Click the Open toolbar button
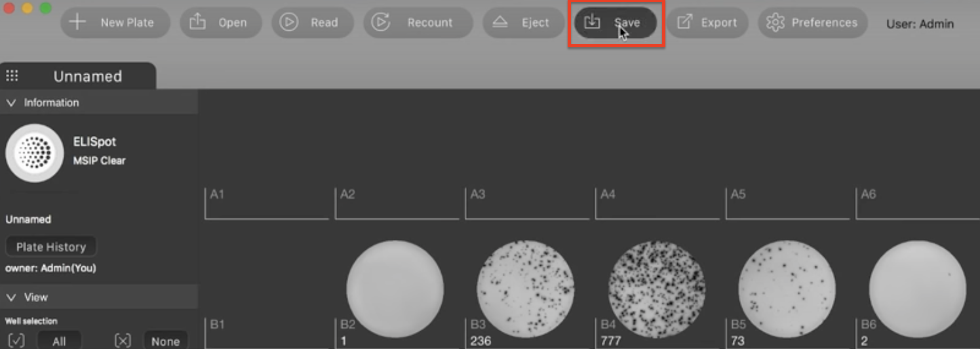This screenshot has width=980, height=349. coord(221,22)
